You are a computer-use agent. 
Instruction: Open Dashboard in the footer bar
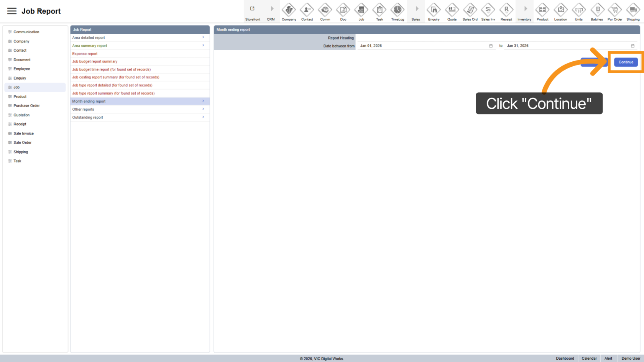click(565, 359)
